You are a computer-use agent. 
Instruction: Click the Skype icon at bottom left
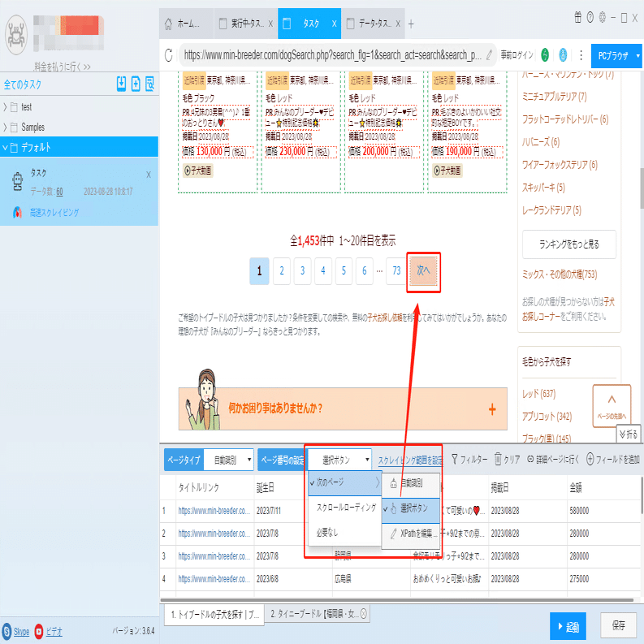point(7,631)
